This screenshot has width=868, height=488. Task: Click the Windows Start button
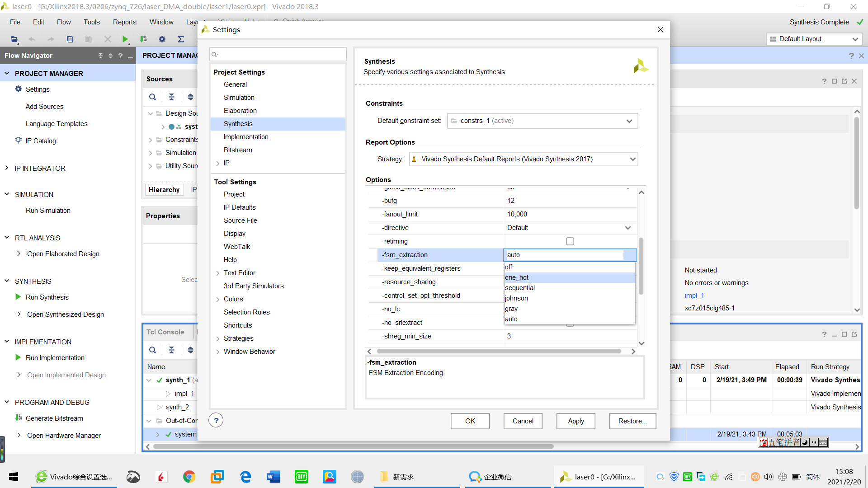click(14, 477)
